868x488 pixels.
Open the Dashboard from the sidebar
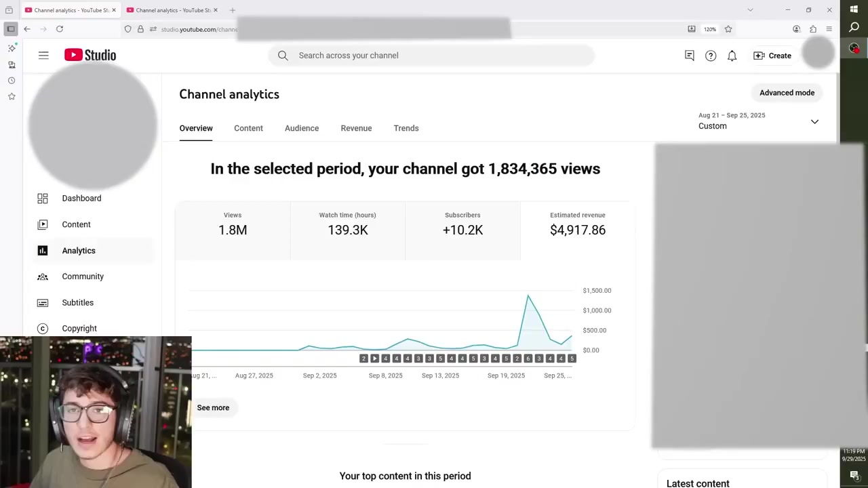pos(81,198)
